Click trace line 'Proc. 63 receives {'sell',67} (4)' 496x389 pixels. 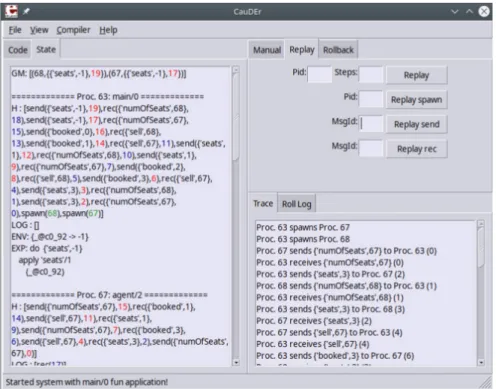[x=313, y=344]
